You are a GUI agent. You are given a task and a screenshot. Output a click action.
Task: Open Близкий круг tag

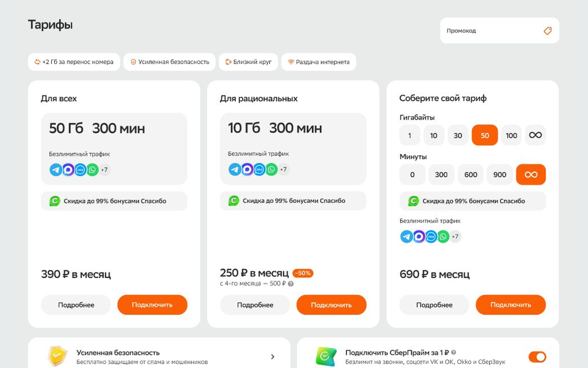(x=248, y=62)
